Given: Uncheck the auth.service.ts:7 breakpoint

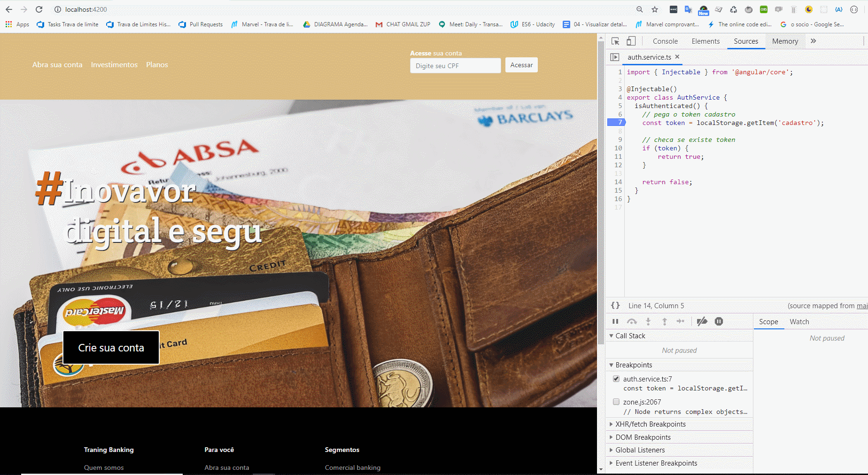Looking at the screenshot, I should [x=616, y=379].
